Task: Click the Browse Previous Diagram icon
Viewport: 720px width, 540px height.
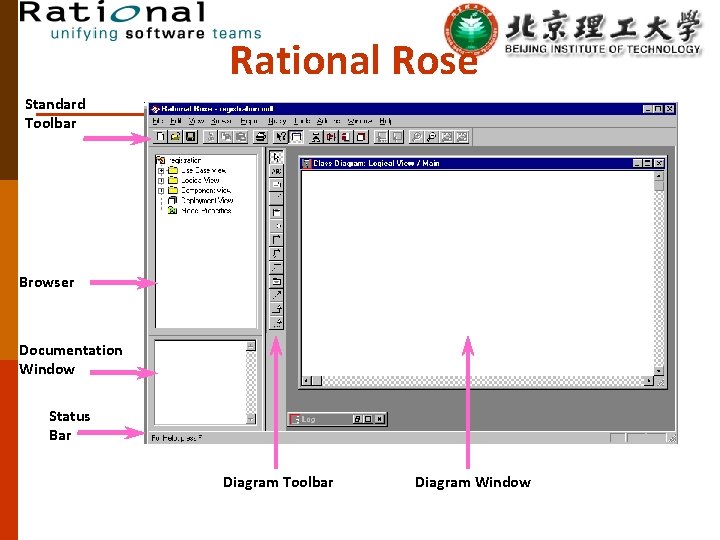Action: coord(396,137)
